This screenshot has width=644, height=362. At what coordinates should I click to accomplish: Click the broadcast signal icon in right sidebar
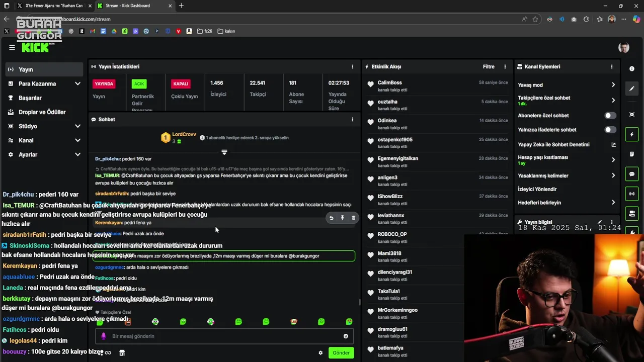pos(632,194)
